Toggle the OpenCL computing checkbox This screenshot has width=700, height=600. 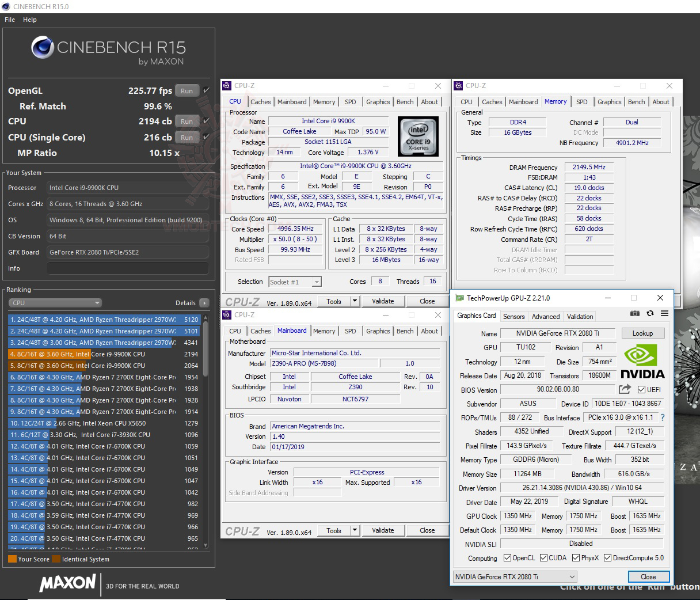point(507,557)
